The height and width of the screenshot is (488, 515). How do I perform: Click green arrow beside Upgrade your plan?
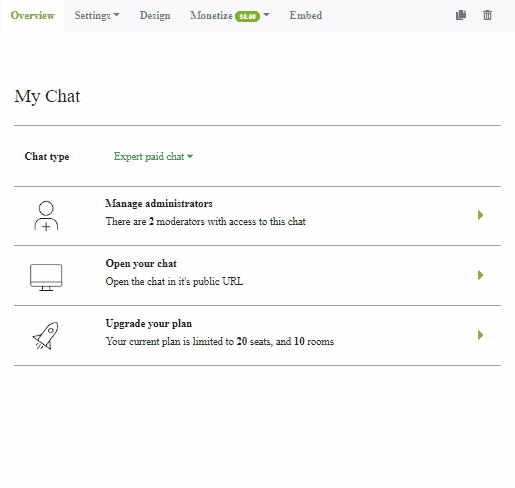[x=480, y=335]
